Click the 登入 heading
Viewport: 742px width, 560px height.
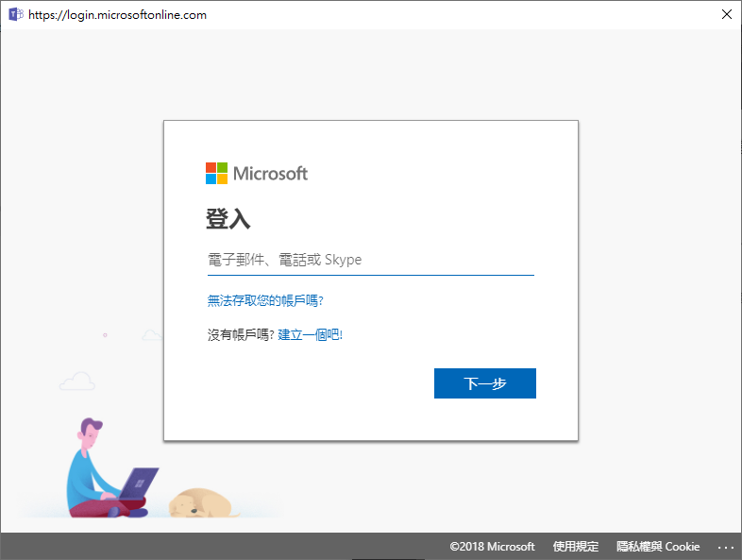pyautogui.click(x=228, y=219)
